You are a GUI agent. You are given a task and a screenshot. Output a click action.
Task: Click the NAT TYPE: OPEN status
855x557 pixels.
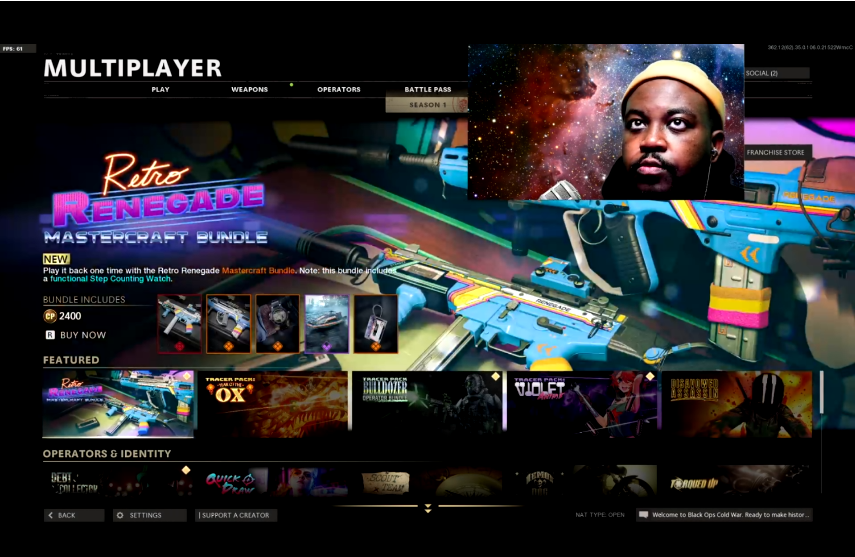point(600,514)
